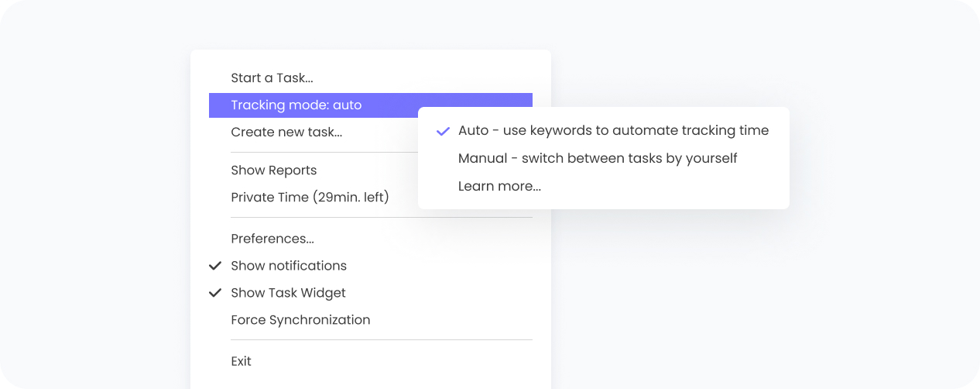
Task: Toggle Show notifications option off
Action: pyautogui.click(x=289, y=265)
